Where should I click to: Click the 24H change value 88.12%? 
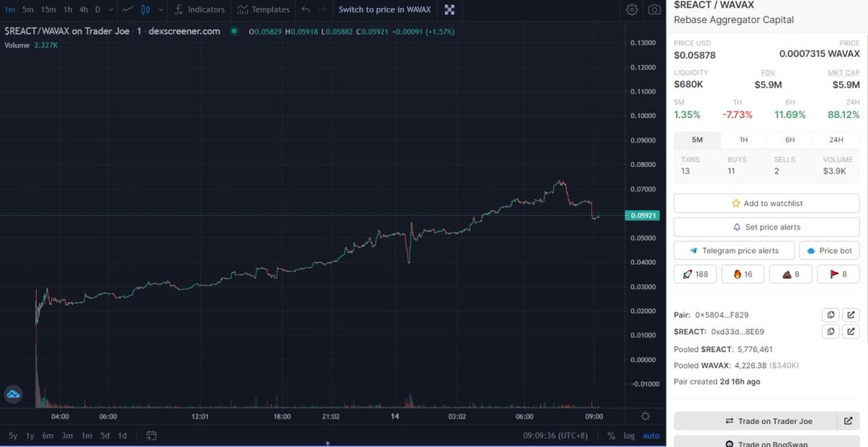843,114
